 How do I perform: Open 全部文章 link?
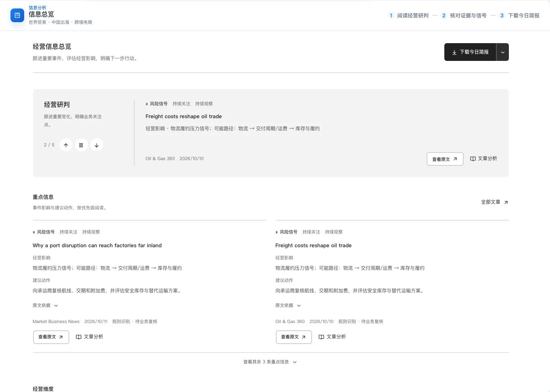point(494,202)
